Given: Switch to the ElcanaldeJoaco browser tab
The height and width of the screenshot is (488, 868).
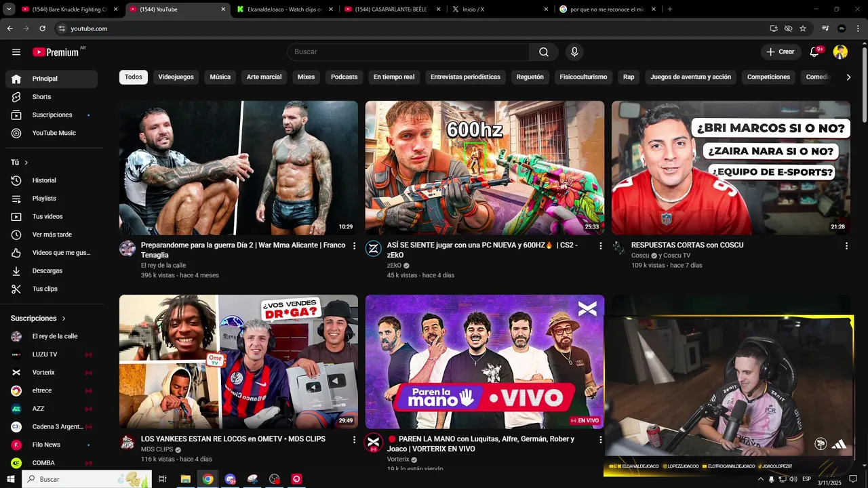Looking at the screenshot, I should (285, 9).
